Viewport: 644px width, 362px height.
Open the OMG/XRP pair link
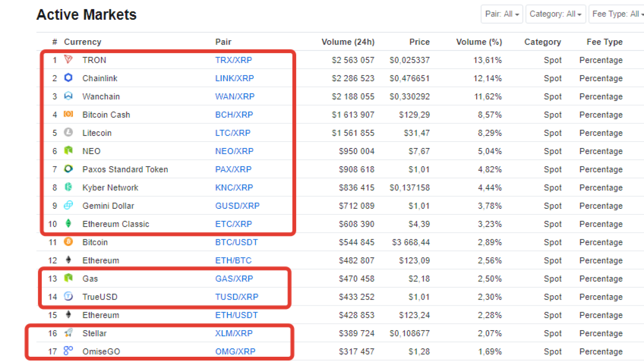(235, 352)
